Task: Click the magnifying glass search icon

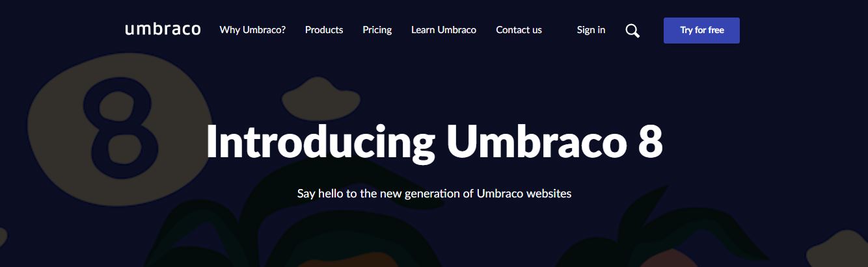Action: [x=632, y=31]
